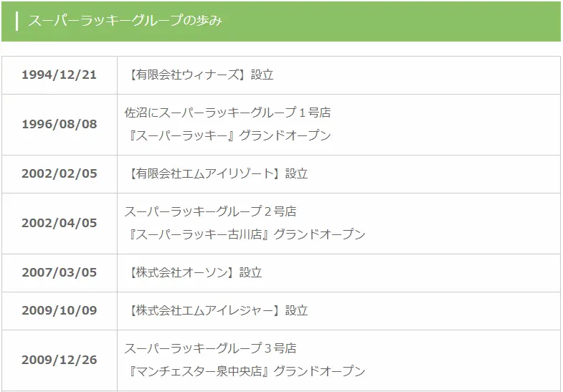Image resolution: width=563 pixels, height=392 pixels.
Task: Select the 2007/03/05 date cell
Action: click(x=60, y=272)
